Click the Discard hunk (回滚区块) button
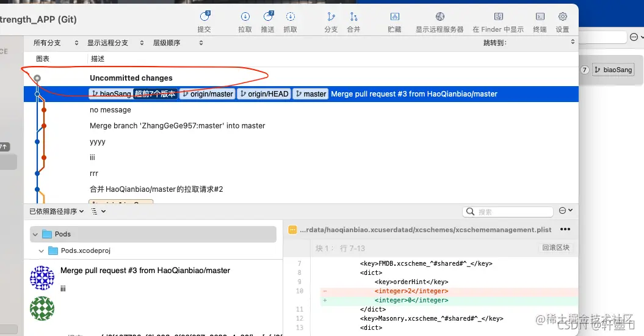The height and width of the screenshot is (336, 644). pyautogui.click(x=555, y=247)
